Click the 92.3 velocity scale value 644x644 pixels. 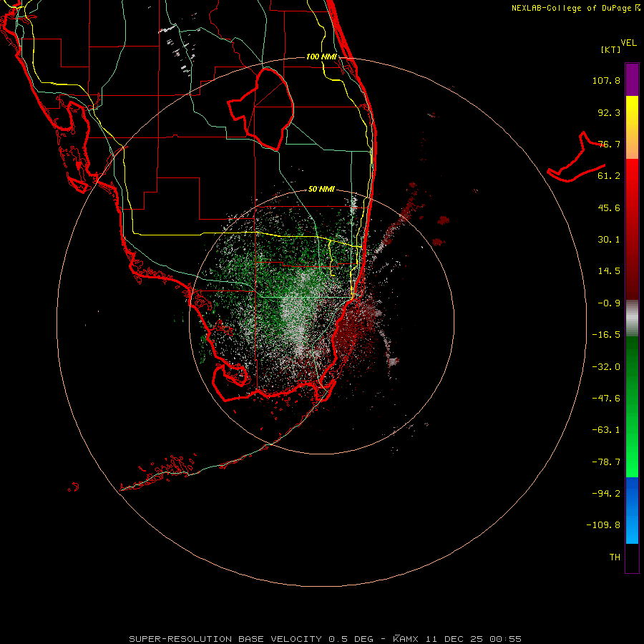coord(609,112)
